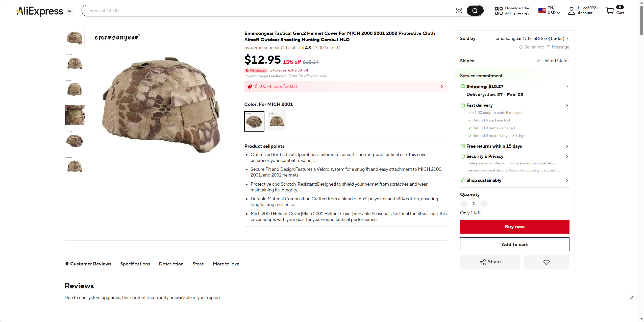Open the hamburger categories menu icon
Image resolution: width=644 pixels, height=322 pixels.
point(69,12)
